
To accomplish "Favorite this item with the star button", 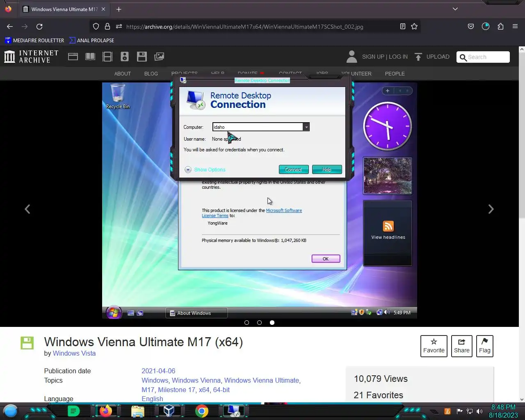I will pos(434,346).
